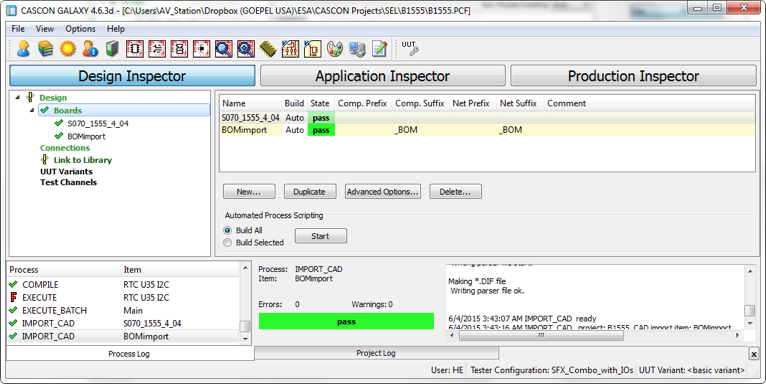
Task: Click the Name column header
Action: [x=251, y=103]
